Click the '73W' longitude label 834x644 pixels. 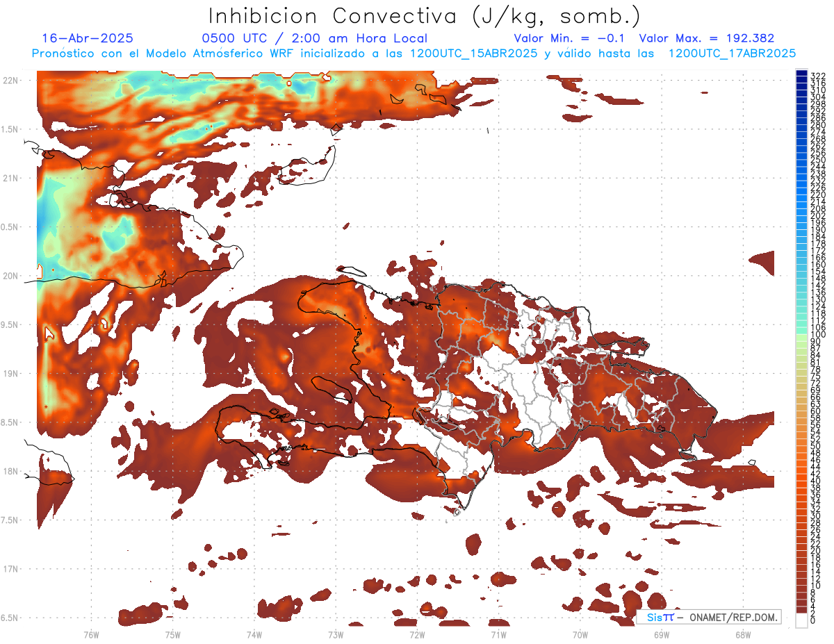pos(336,634)
